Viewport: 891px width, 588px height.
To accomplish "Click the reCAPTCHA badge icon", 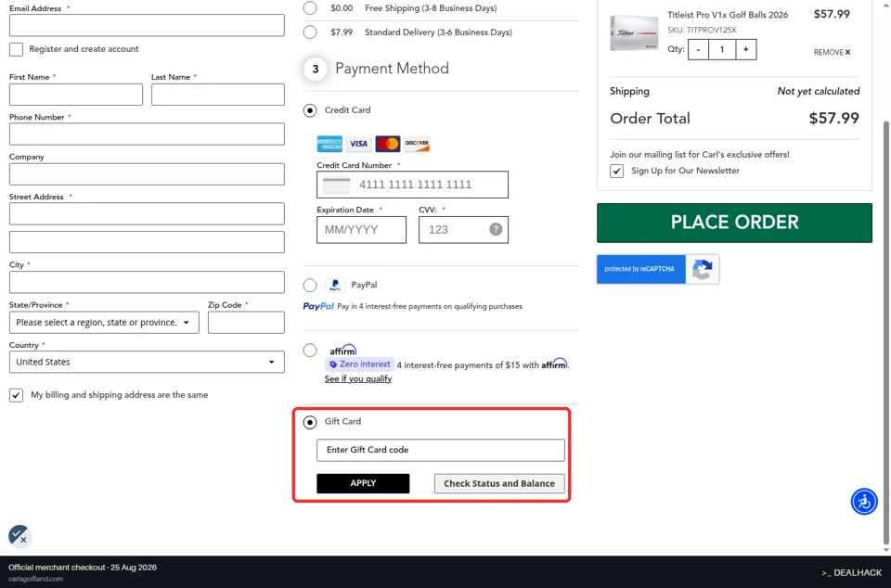I will (x=703, y=269).
